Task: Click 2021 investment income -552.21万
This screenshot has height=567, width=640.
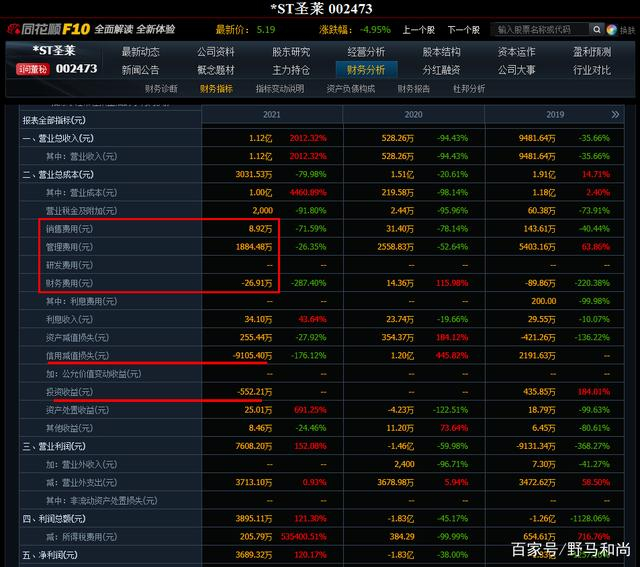Action: pyautogui.click(x=254, y=392)
